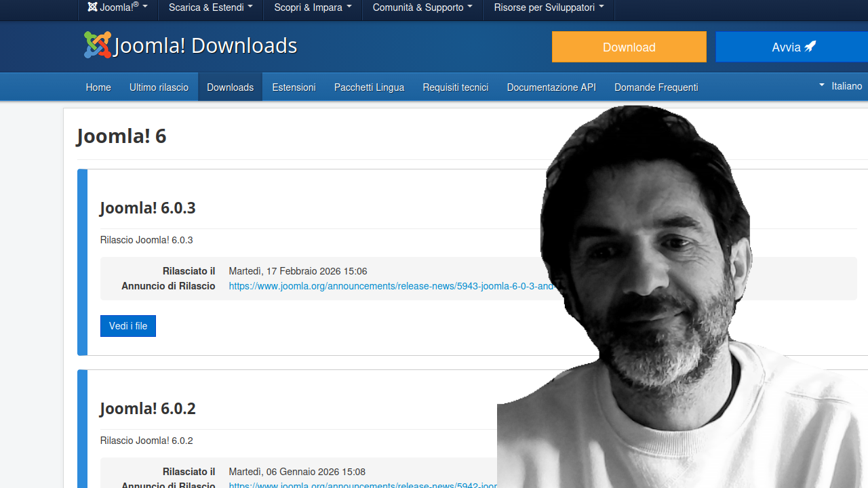Open the Italiano language selector
The image size is (868, 488).
coord(846,86)
